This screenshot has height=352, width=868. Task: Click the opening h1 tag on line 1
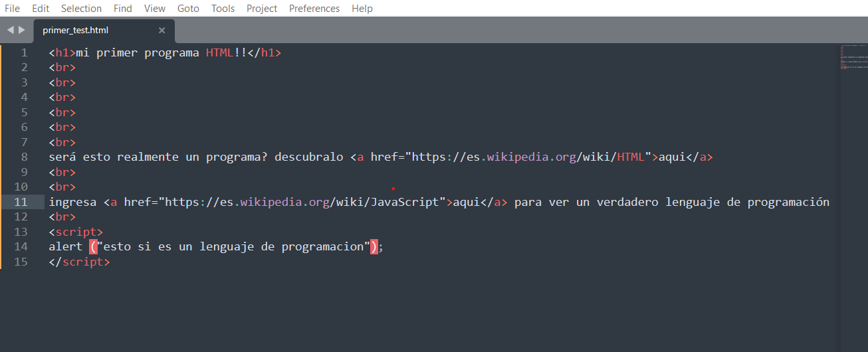62,52
